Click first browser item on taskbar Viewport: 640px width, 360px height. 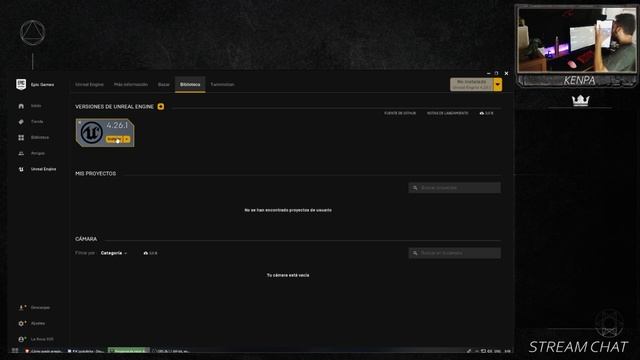coord(44,351)
